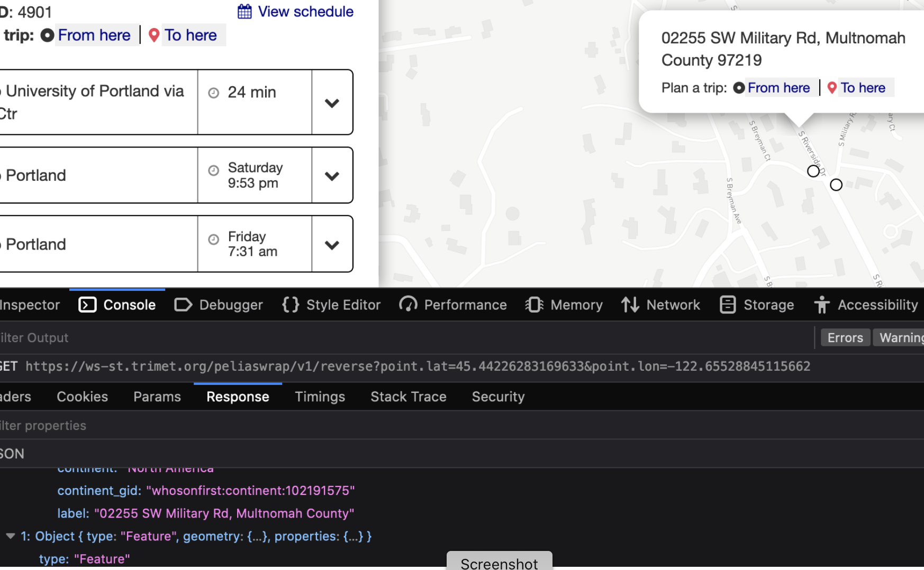Click the red pin icon beside To here
Viewport: 924px width, 570px height.
153,35
